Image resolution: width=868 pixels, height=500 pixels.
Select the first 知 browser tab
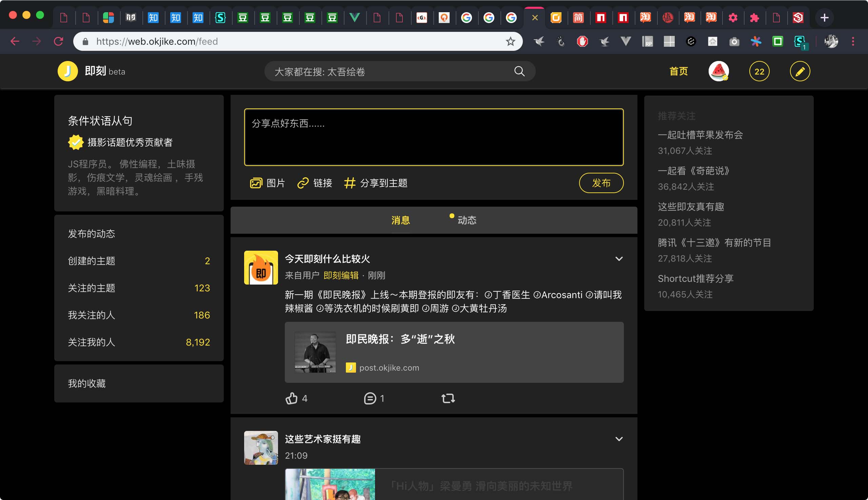pyautogui.click(x=153, y=18)
